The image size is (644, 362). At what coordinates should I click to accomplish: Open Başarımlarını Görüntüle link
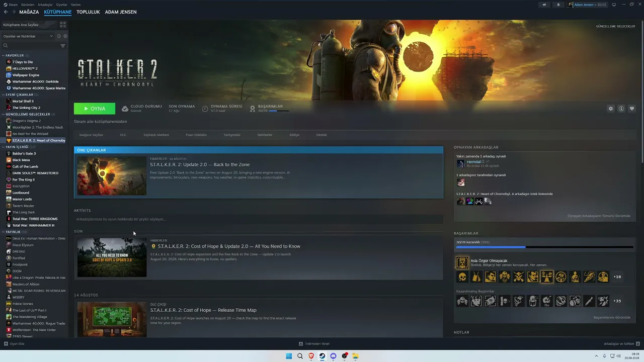pos(612,317)
